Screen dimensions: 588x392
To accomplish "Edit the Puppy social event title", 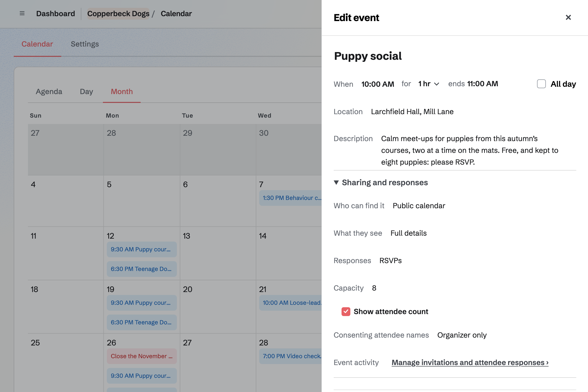I will point(368,56).
